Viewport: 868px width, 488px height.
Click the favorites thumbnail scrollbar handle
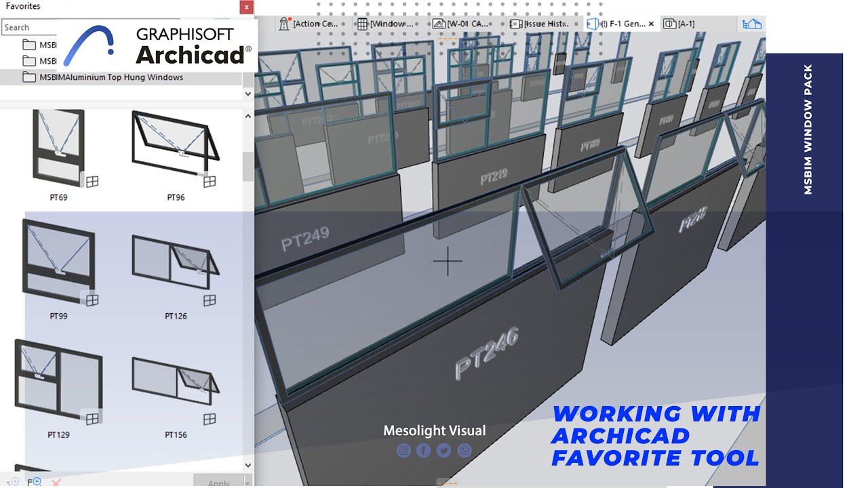point(248,166)
